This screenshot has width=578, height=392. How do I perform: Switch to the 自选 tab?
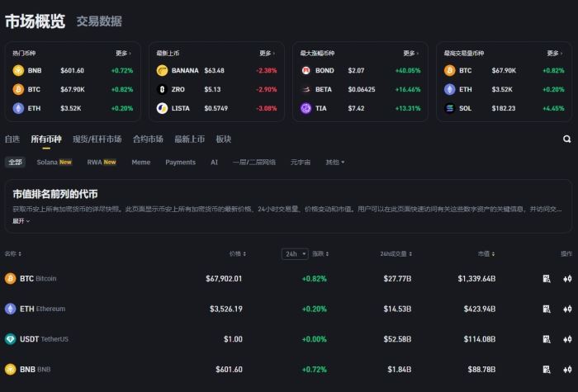tap(12, 139)
